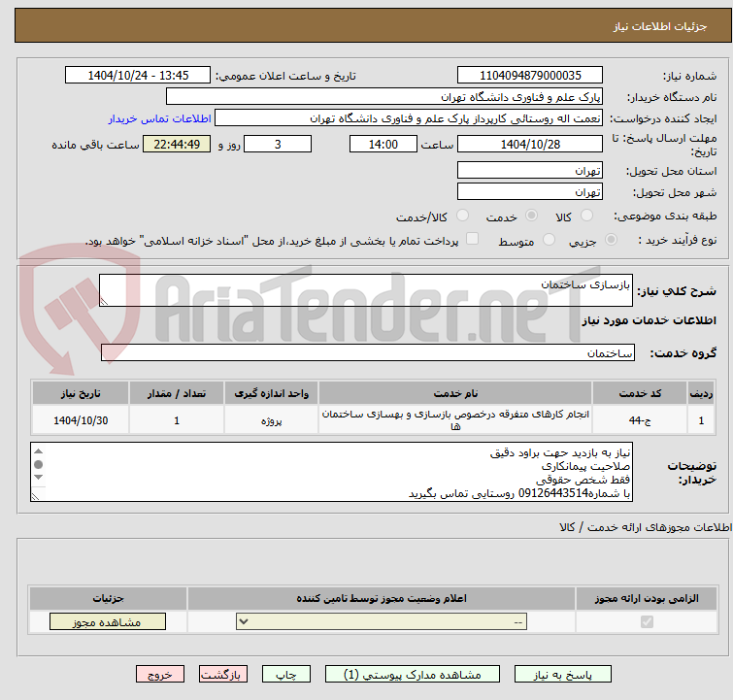Click the ایجاد کننده درخواست field
Viewport: 733px width, 700px height.
409,118
